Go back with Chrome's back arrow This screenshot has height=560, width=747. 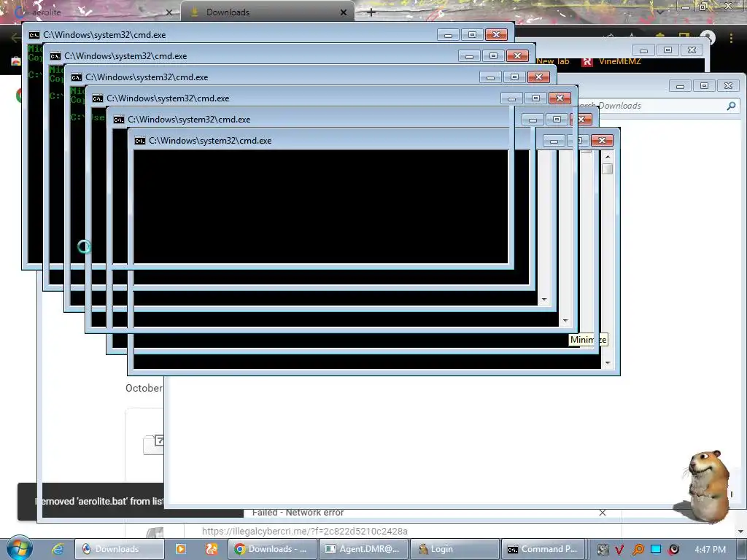(x=15, y=37)
